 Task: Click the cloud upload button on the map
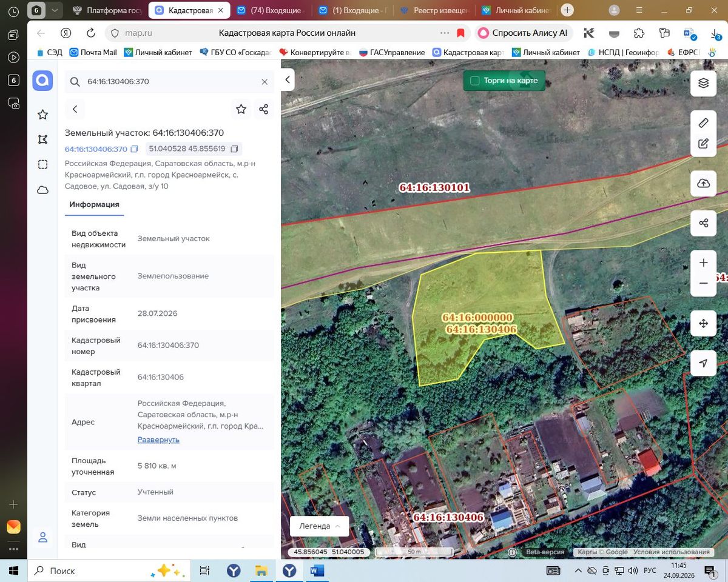coord(703,184)
